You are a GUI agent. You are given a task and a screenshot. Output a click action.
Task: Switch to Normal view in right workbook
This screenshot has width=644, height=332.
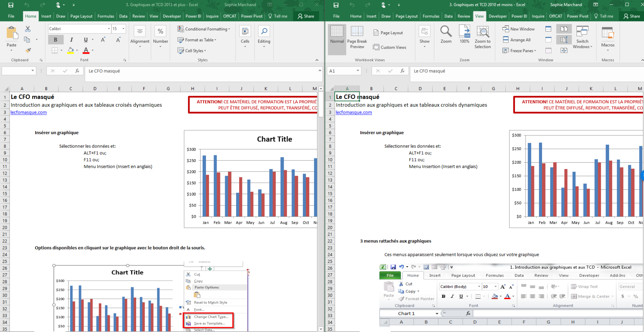(337, 38)
